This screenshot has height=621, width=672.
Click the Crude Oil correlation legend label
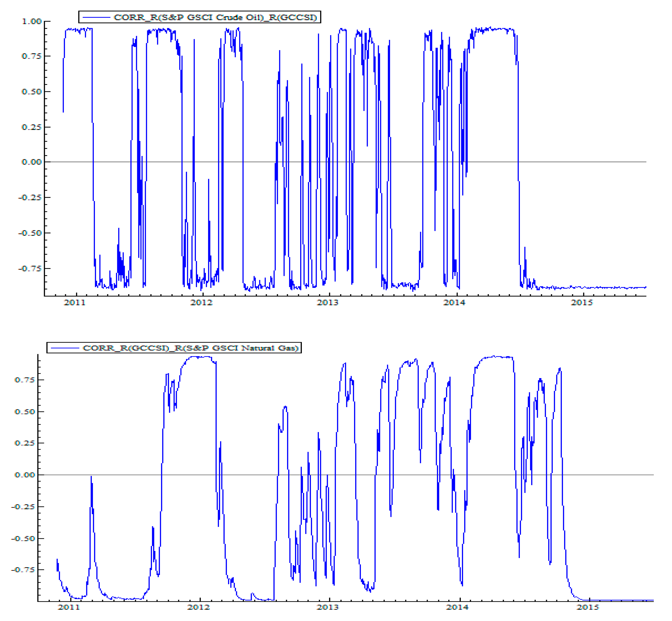click(215, 17)
